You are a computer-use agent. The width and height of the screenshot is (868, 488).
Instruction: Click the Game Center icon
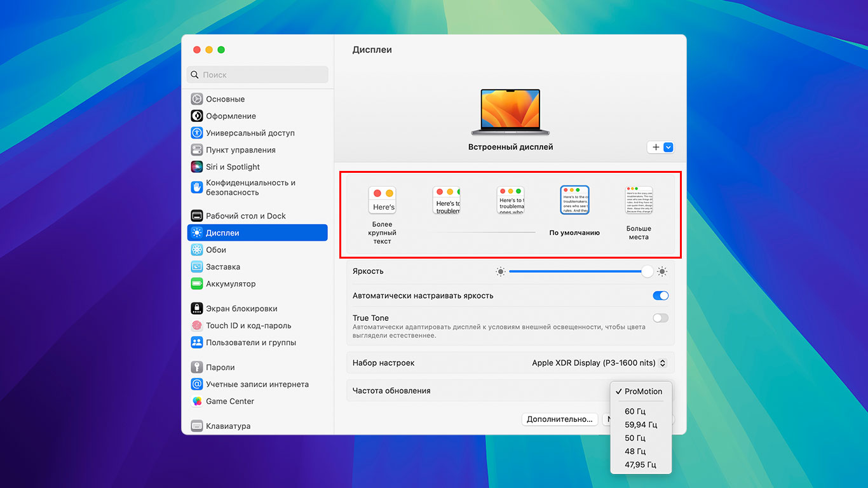[196, 402]
